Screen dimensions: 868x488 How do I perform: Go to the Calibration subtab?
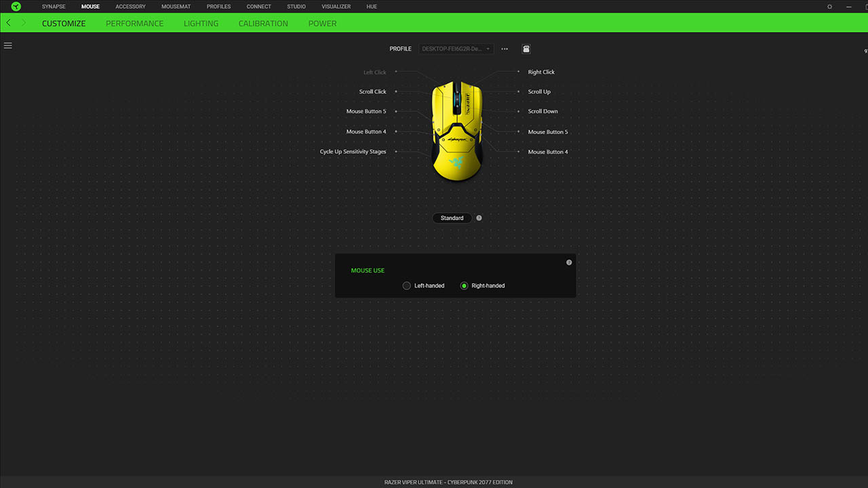click(263, 23)
